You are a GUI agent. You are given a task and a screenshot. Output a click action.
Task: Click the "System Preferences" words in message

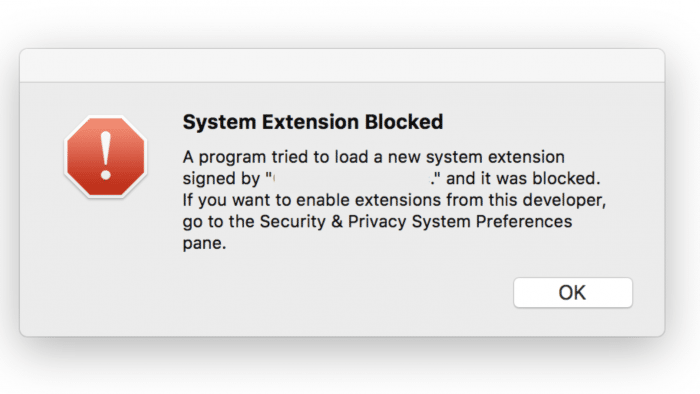tap(492, 222)
